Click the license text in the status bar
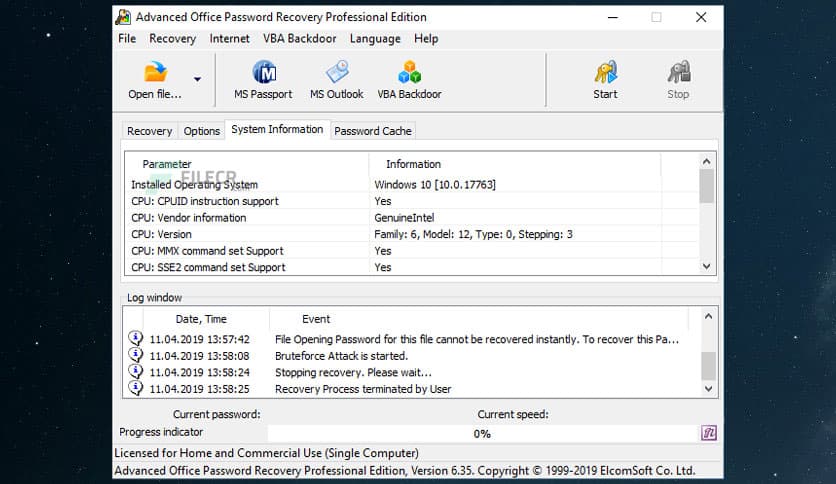The image size is (836, 484). (x=267, y=453)
